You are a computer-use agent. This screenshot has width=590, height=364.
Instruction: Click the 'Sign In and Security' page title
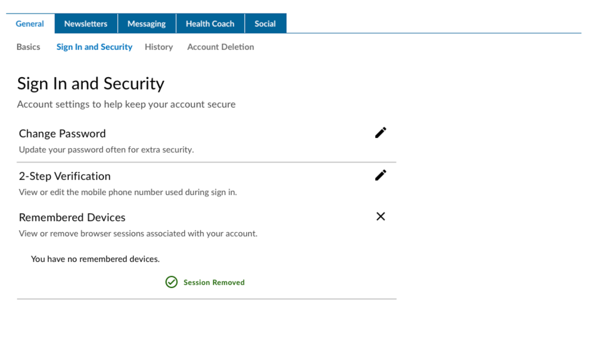pyautogui.click(x=91, y=84)
